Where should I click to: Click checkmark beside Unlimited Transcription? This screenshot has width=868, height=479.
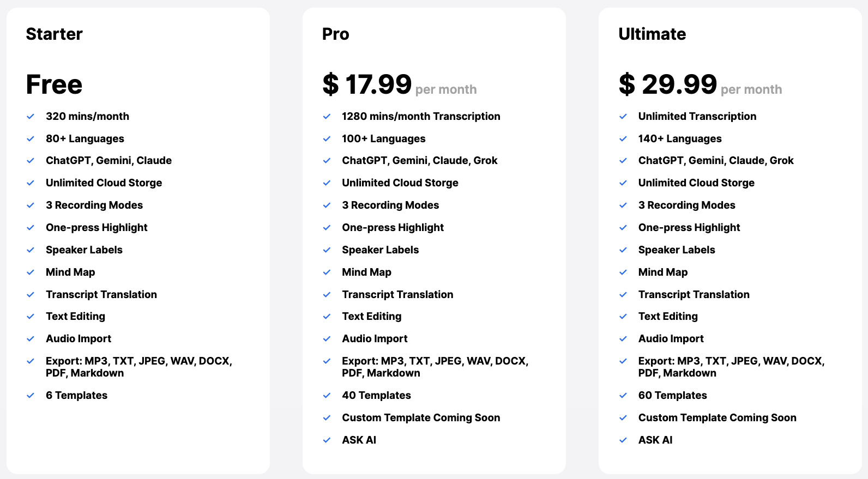[x=623, y=117]
